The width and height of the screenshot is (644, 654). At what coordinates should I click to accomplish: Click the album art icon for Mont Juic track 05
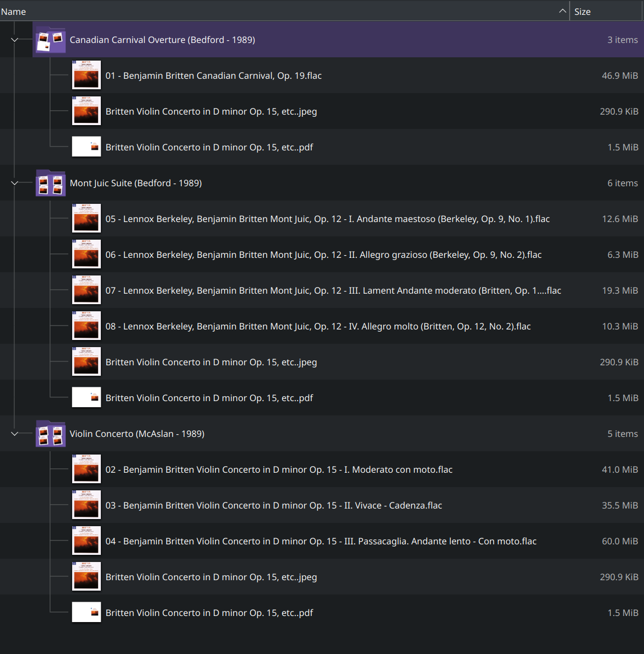pyautogui.click(x=86, y=218)
